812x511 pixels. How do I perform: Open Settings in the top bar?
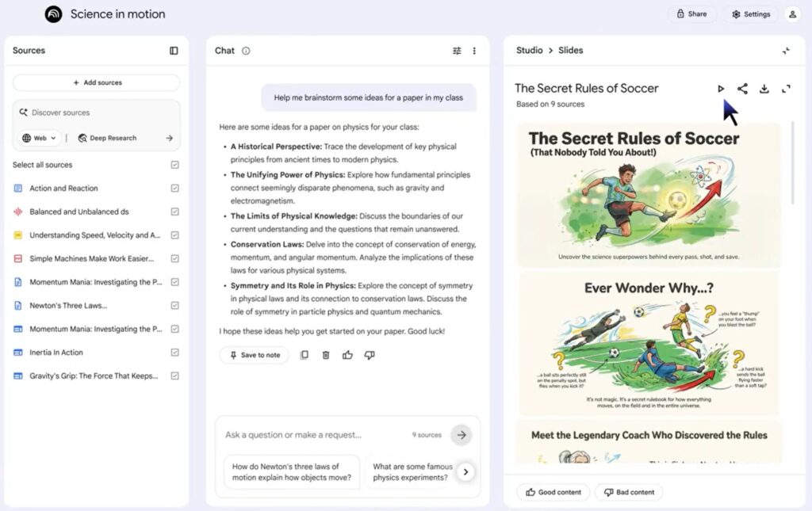pos(750,14)
